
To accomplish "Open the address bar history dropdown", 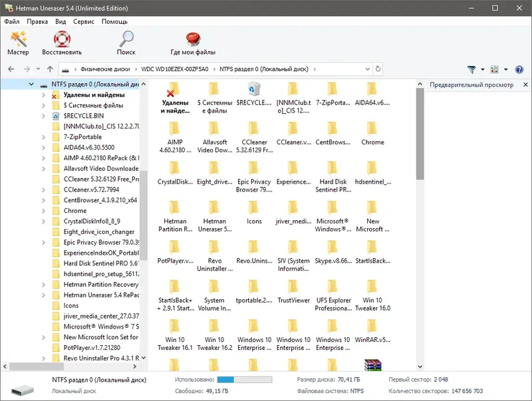I will [x=367, y=69].
